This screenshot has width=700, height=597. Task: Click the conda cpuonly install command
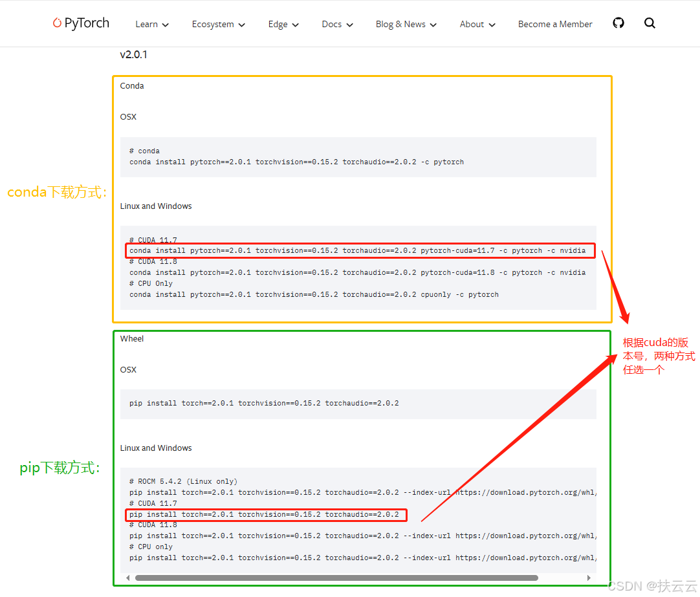coord(314,294)
